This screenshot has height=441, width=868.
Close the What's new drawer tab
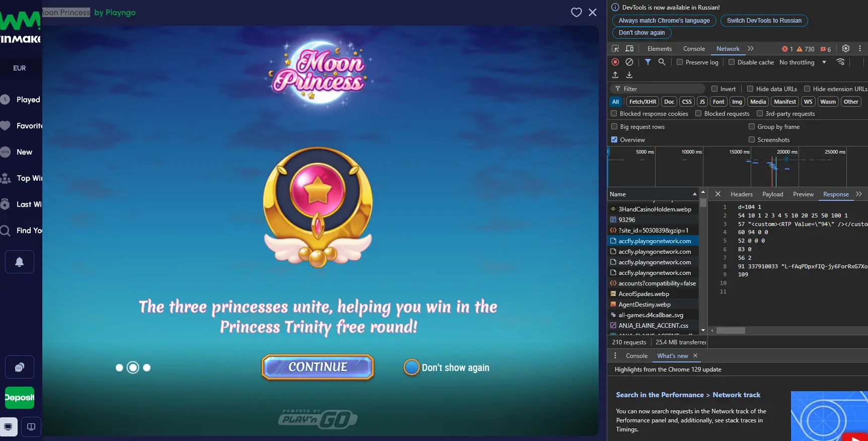coord(695,355)
